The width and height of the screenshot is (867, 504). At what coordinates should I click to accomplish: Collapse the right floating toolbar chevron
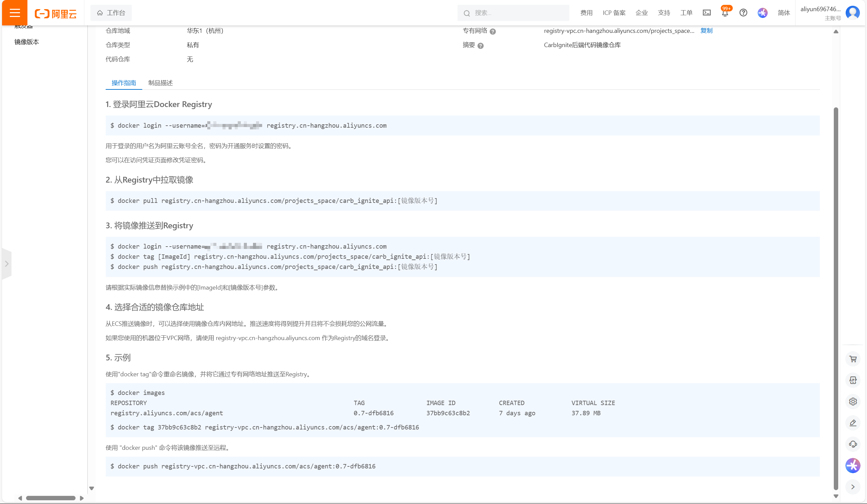853,487
